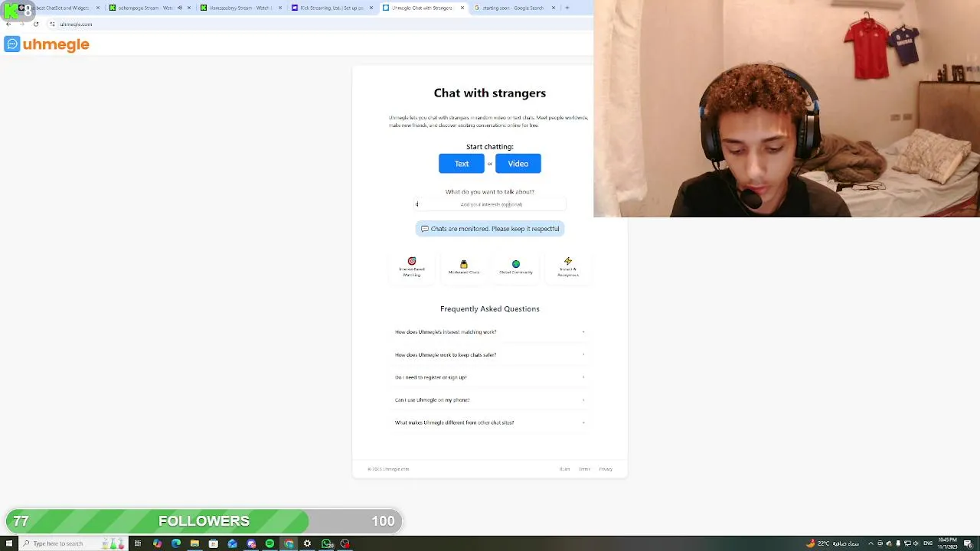Expand the keep chats safer FAQ
The height and width of the screenshot is (551, 980).
click(490, 355)
